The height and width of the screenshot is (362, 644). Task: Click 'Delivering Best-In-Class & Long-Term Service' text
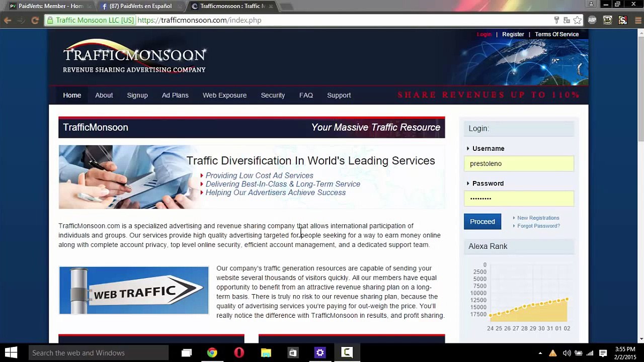283,184
